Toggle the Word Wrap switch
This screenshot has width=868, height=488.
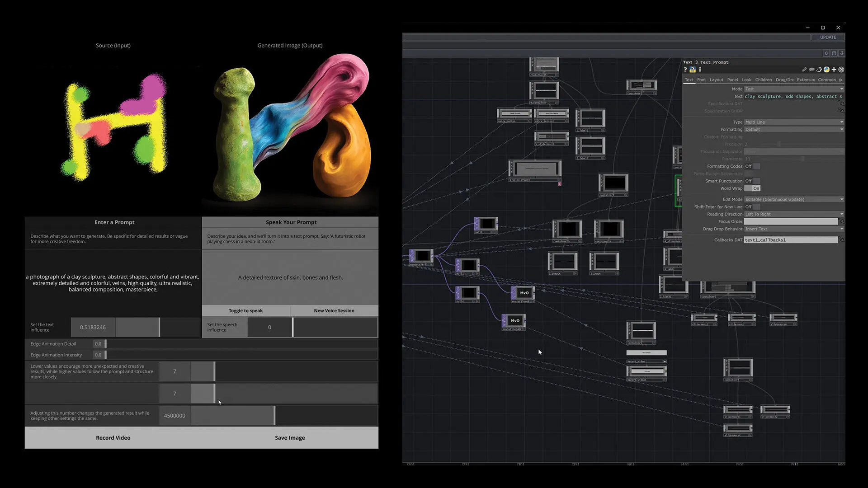[x=753, y=188]
